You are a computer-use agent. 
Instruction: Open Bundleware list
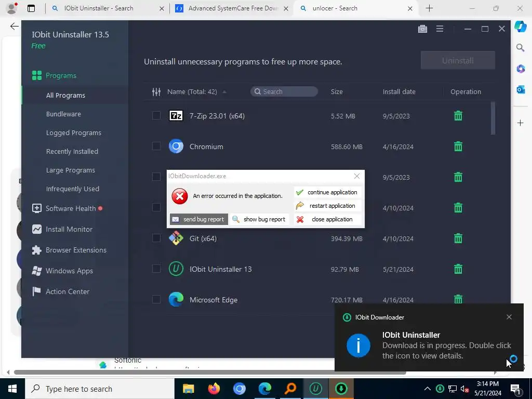point(63,114)
